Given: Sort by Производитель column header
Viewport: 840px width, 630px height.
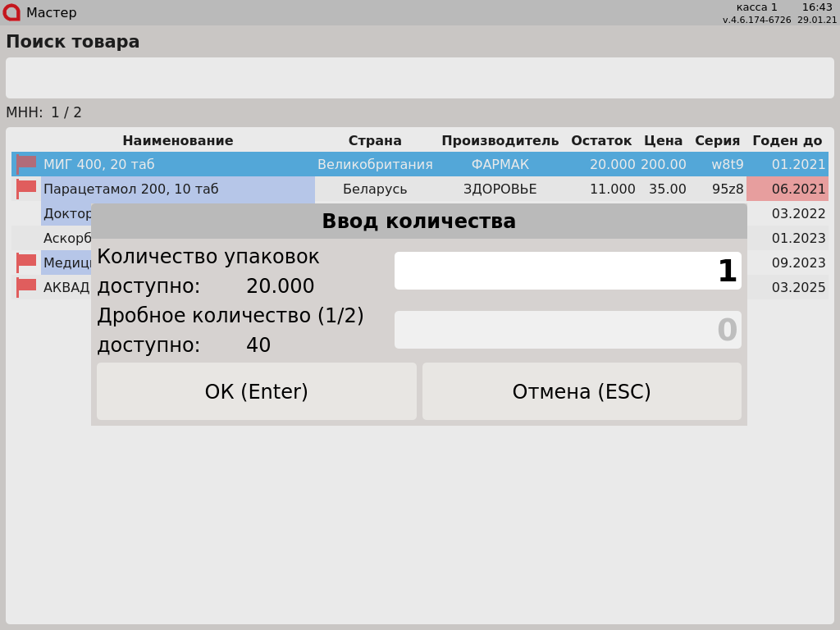Looking at the screenshot, I should point(500,140).
